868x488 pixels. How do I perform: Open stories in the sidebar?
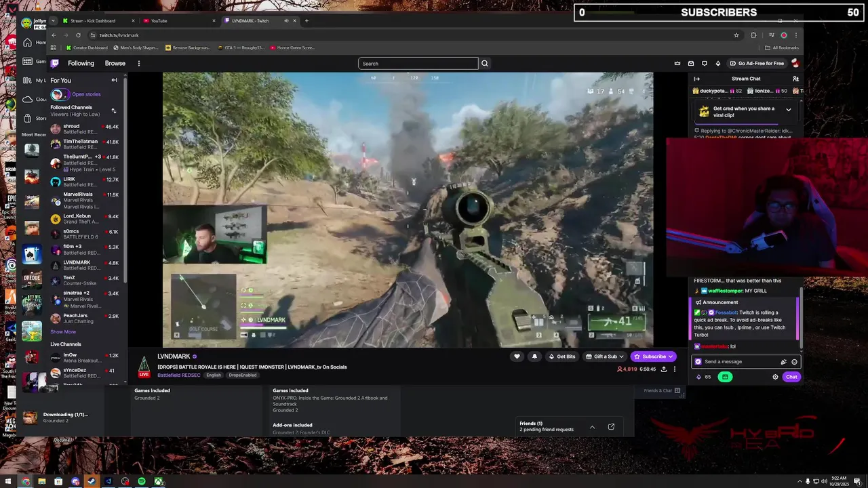tap(86, 95)
